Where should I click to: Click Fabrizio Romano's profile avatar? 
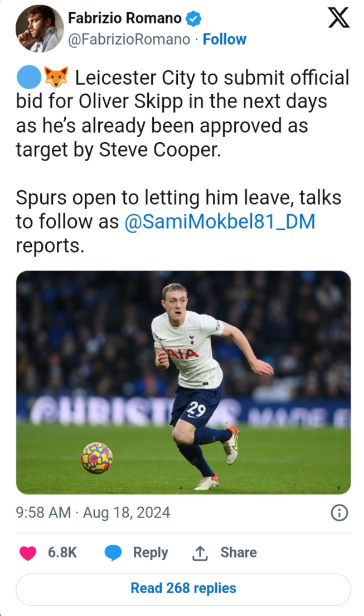coord(40,28)
